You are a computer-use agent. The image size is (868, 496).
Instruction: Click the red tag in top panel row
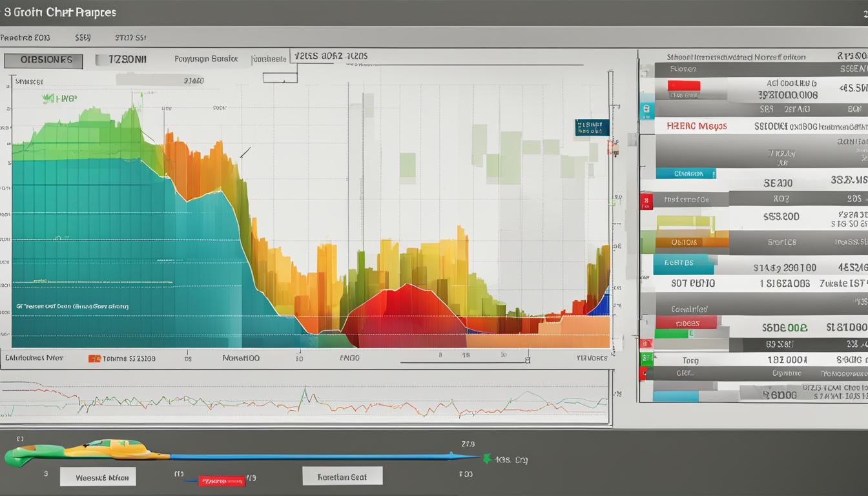tap(683, 86)
